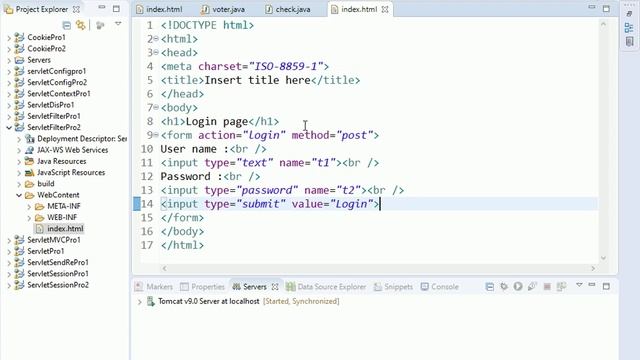Minimize the editor area
This screenshot has width=640, height=360.
pyautogui.click(x=592, y=7)
